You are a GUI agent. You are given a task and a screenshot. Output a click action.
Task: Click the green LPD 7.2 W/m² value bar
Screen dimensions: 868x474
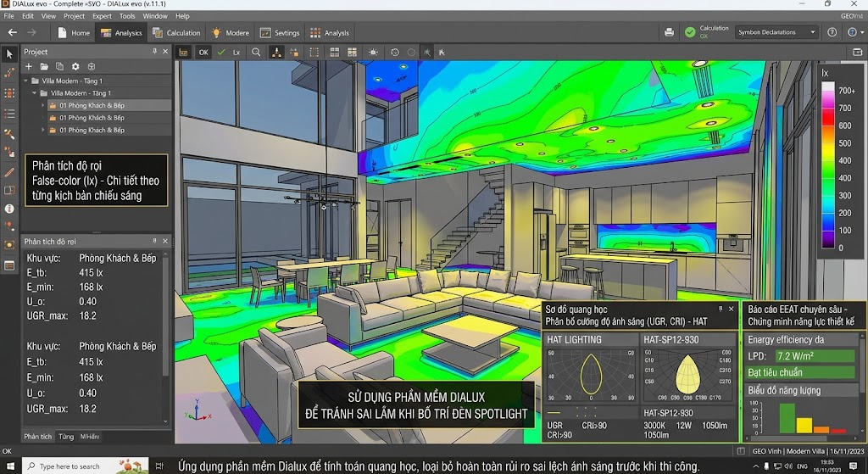(x=814, y=356)
